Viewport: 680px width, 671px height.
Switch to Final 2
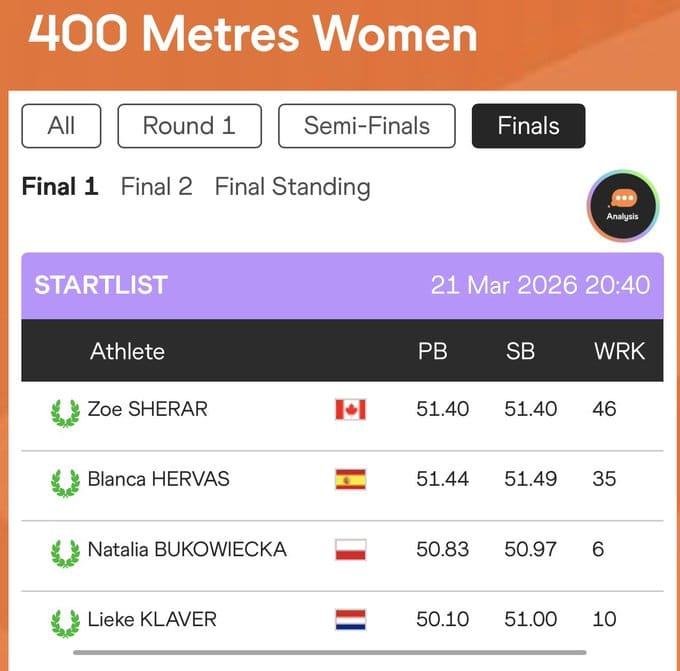pyautogui.click(x=156, y=187)
